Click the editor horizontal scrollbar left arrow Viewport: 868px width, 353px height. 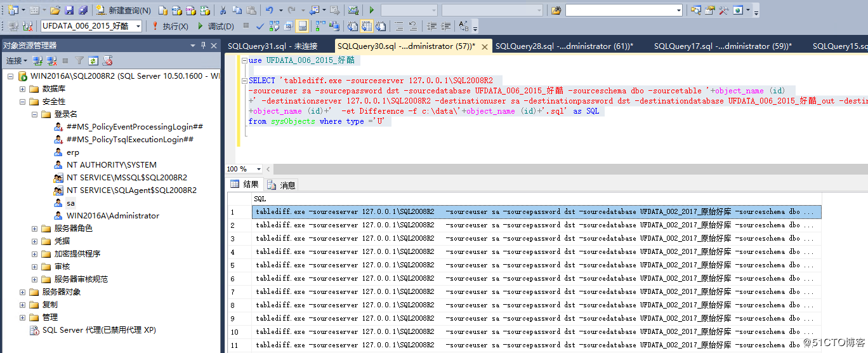coord(269,169)
